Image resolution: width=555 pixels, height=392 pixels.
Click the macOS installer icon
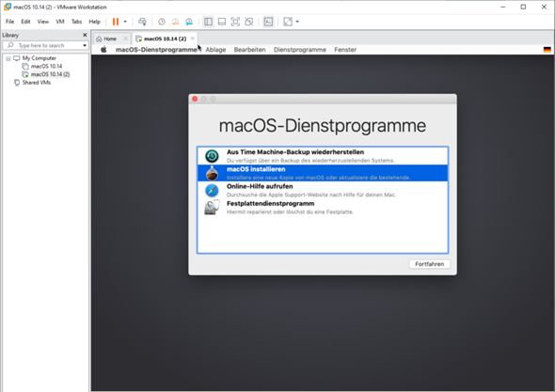212,173
